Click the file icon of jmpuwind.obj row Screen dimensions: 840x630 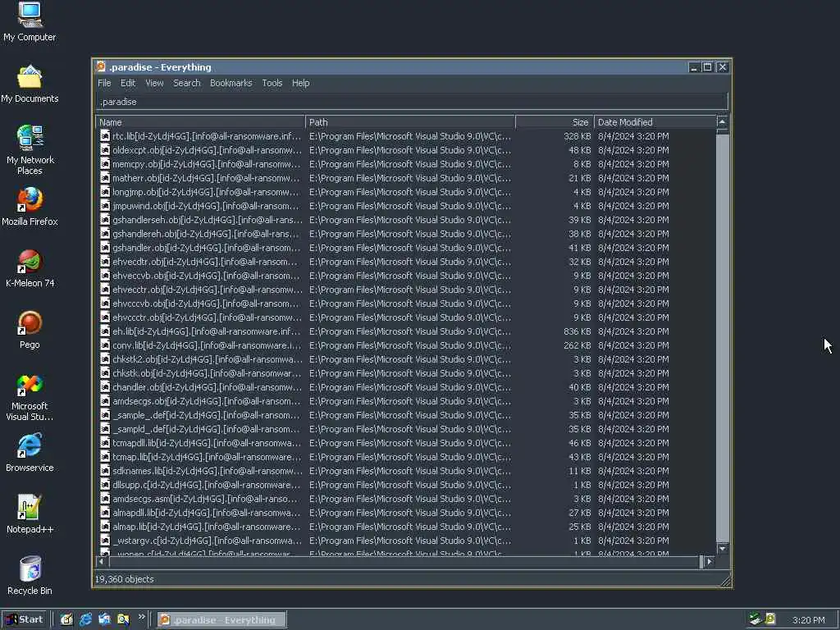coord(105,206)
